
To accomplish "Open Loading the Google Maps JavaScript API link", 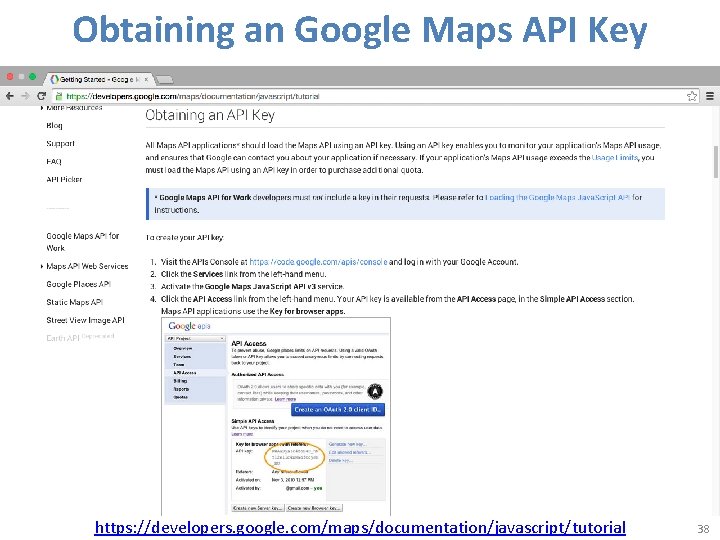I will [557, 197].
